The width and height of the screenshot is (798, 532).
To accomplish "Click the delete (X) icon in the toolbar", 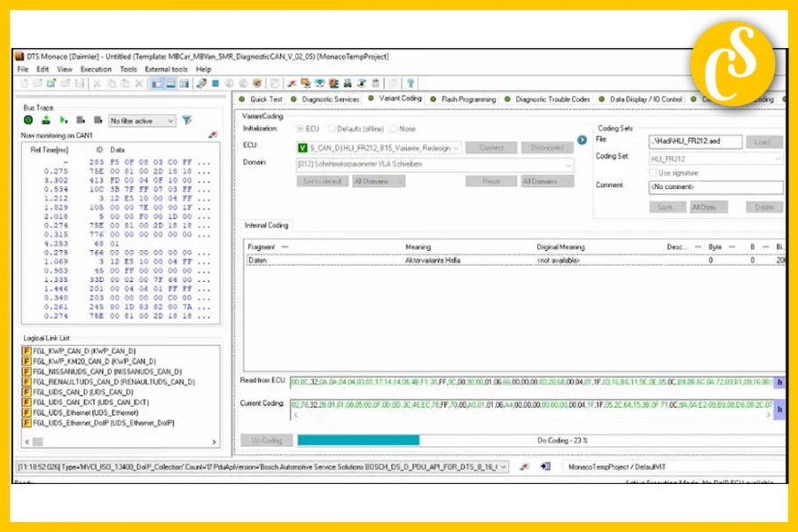I will pos(138,83).
